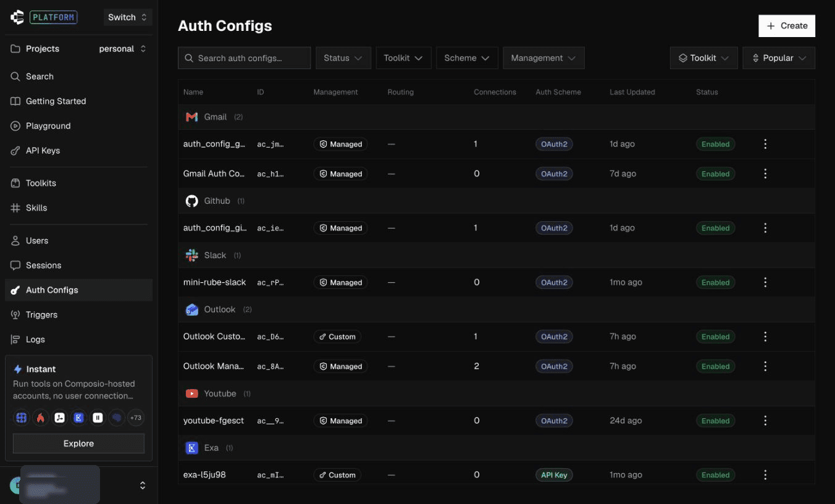Click the Explore button in Instant card
Viewport: 835px width, 504px height.
pos(78,443)
